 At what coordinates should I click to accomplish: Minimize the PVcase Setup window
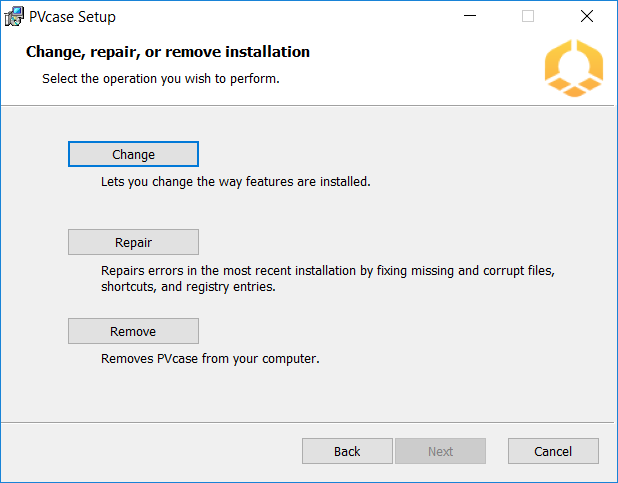click(470, 16)
